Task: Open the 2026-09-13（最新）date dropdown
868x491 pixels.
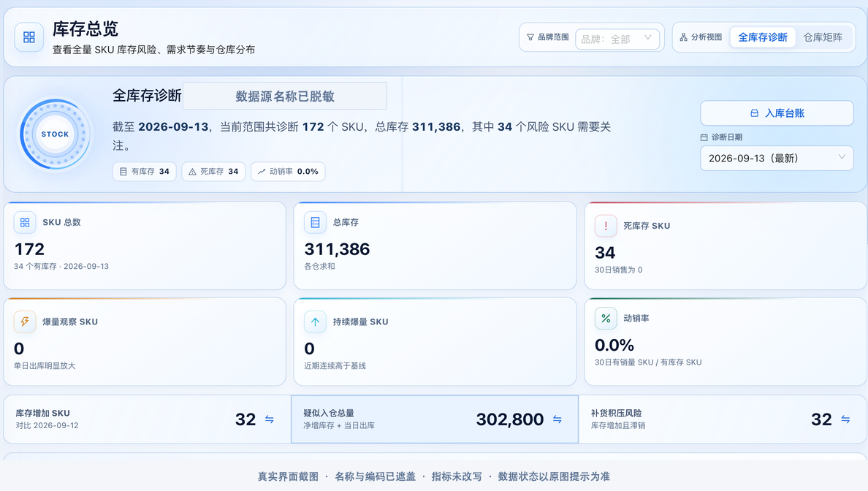Action: [777, 159]
